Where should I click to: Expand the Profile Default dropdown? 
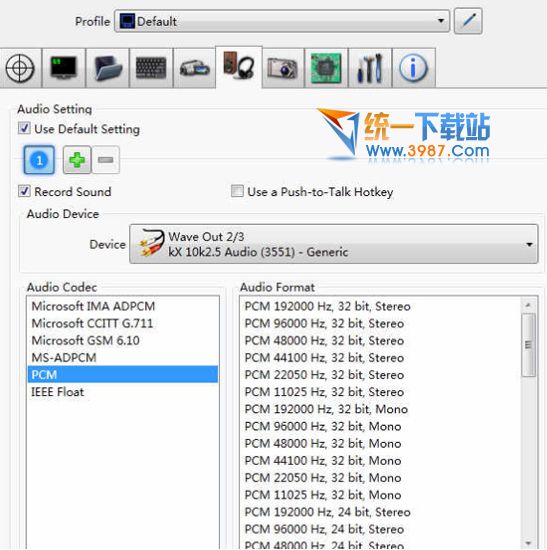pos(282,21)
